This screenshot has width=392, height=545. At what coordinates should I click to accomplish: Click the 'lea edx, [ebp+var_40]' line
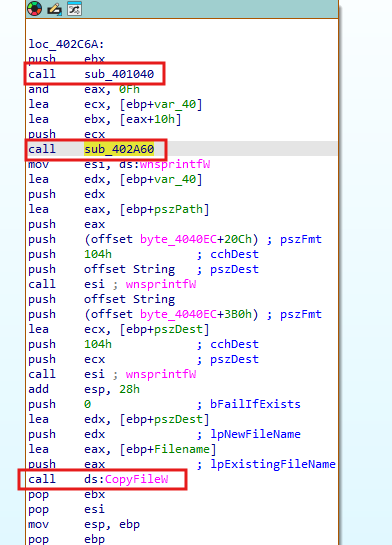click(x=115, y=179)
